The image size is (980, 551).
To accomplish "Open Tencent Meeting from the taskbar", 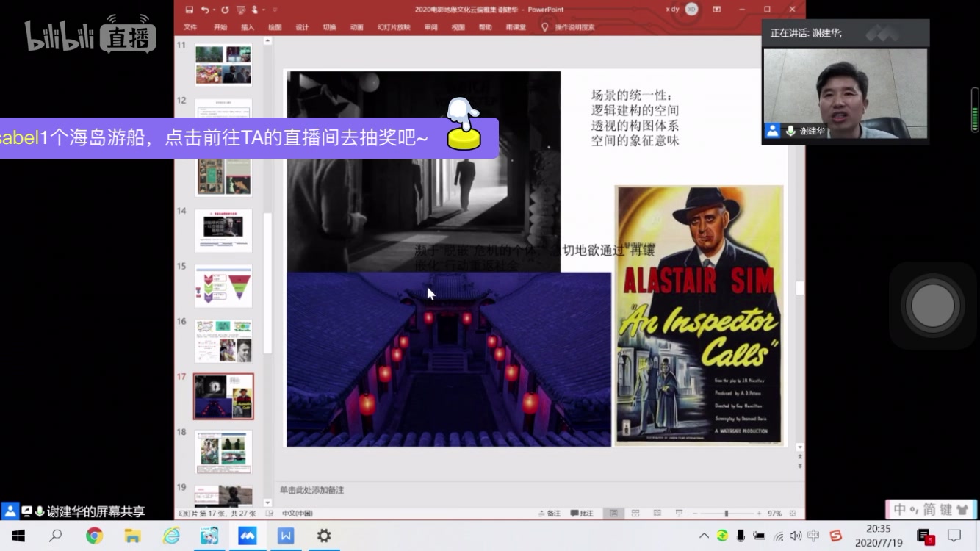I will (248, 536).
